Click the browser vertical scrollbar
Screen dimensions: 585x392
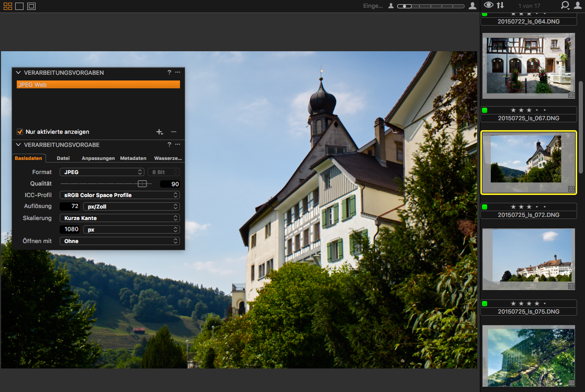click(580, 126)
